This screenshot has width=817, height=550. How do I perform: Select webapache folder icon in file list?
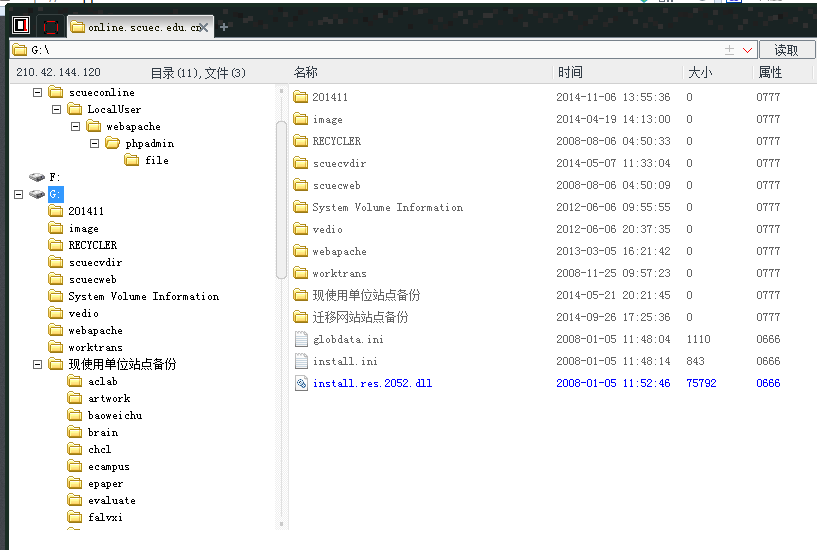[301, 251]
